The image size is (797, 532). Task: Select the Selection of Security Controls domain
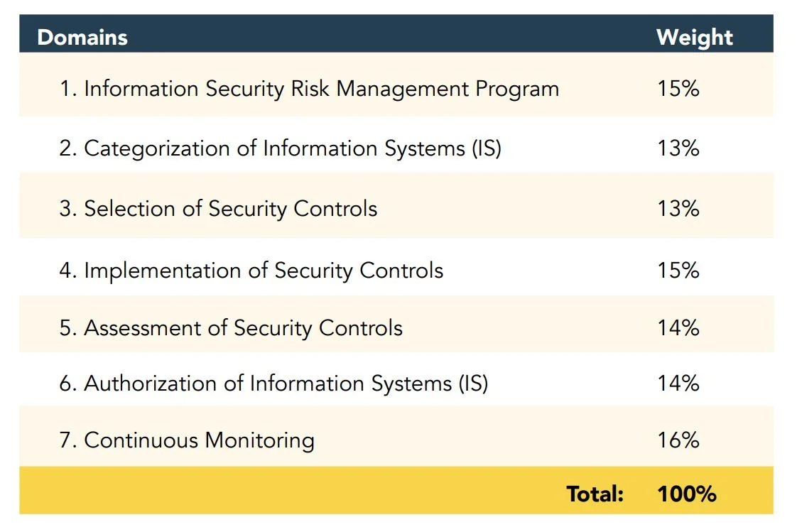click(230, 209)
